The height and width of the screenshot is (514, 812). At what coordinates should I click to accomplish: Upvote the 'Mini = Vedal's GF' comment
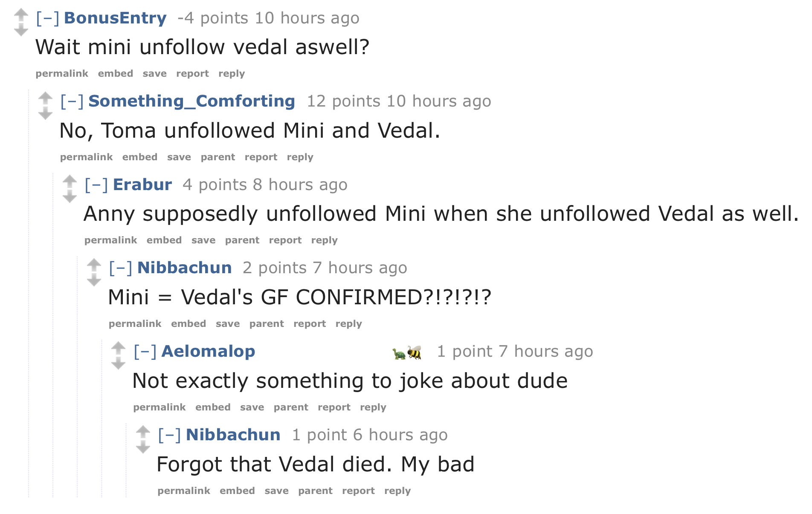coord(94,265)
